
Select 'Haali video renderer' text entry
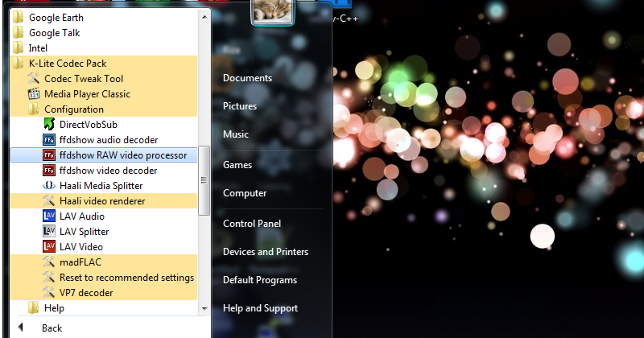click(102, 201)
